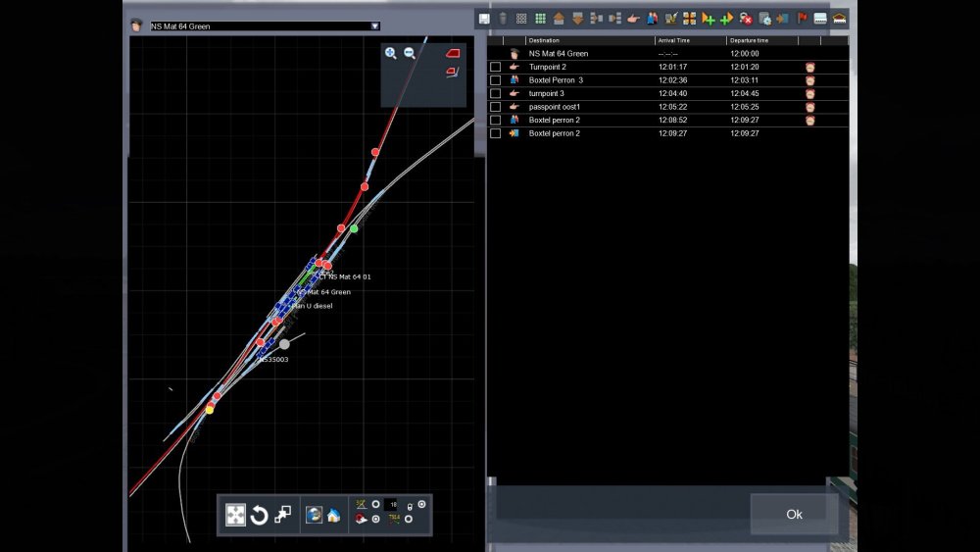Click the circular reset rotation arrow icon
This screenshot has height=552, width=980.
pos(259,516)
